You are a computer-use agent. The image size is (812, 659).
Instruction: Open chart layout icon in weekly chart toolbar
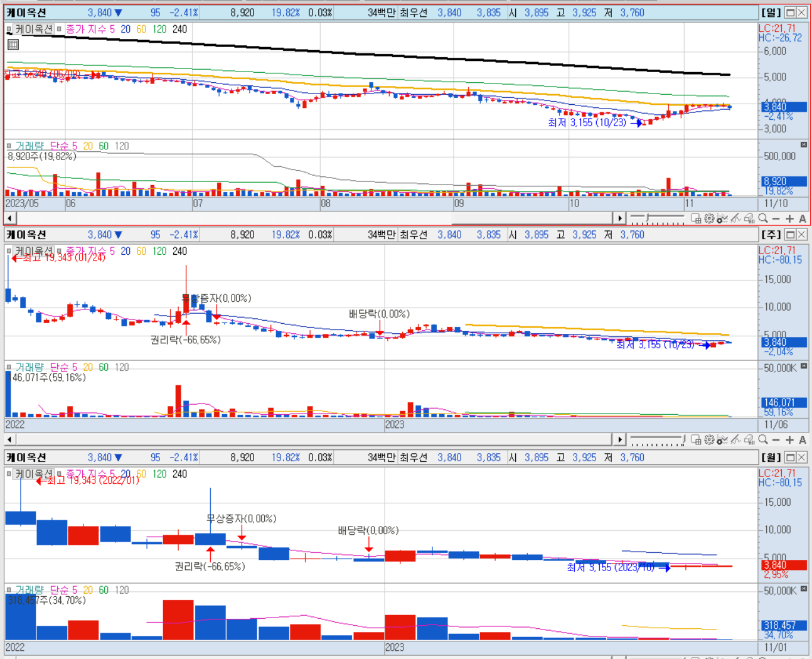pos(696,440)
